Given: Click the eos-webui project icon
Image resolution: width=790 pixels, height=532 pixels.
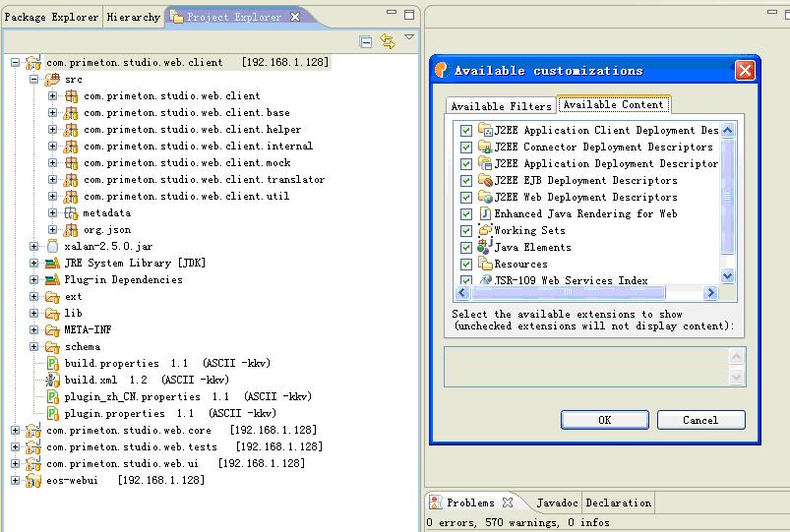Looking at the screenshot, I should [x=33, y=480].
